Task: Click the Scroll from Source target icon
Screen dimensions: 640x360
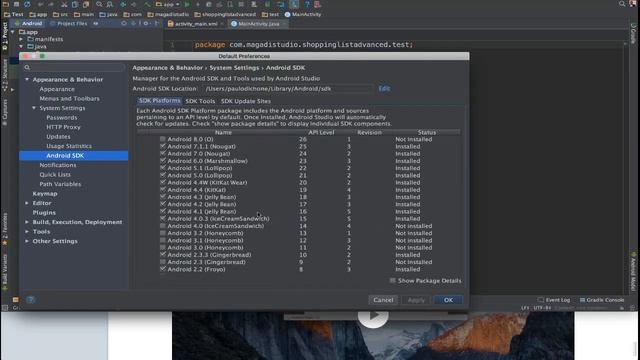Action: click(x=124, y=24)
